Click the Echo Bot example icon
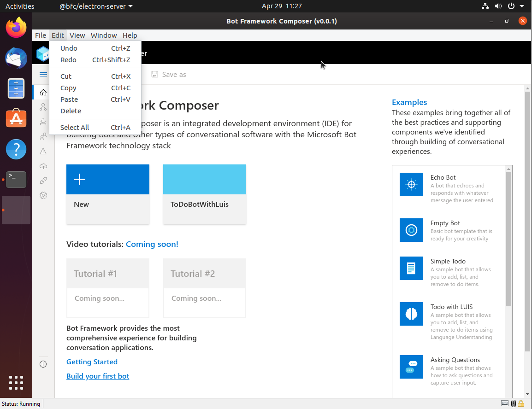The image size is (532, 409). point(411,185)
